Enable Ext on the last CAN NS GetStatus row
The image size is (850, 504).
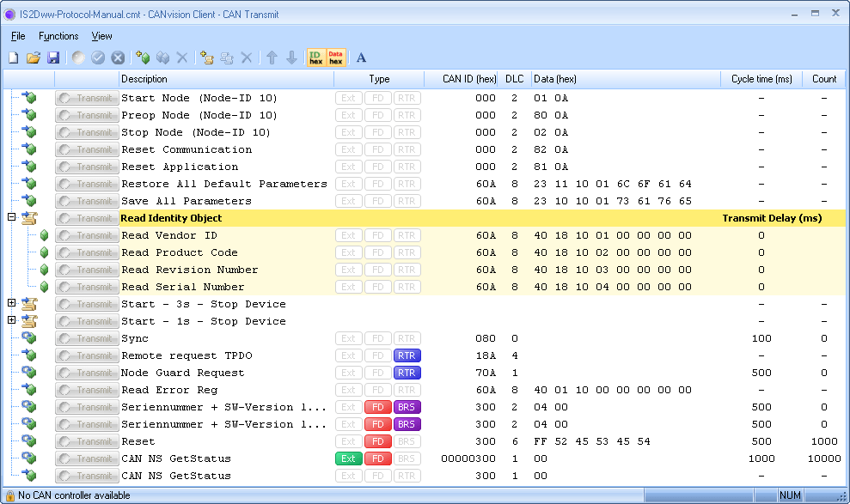[348, 476]
